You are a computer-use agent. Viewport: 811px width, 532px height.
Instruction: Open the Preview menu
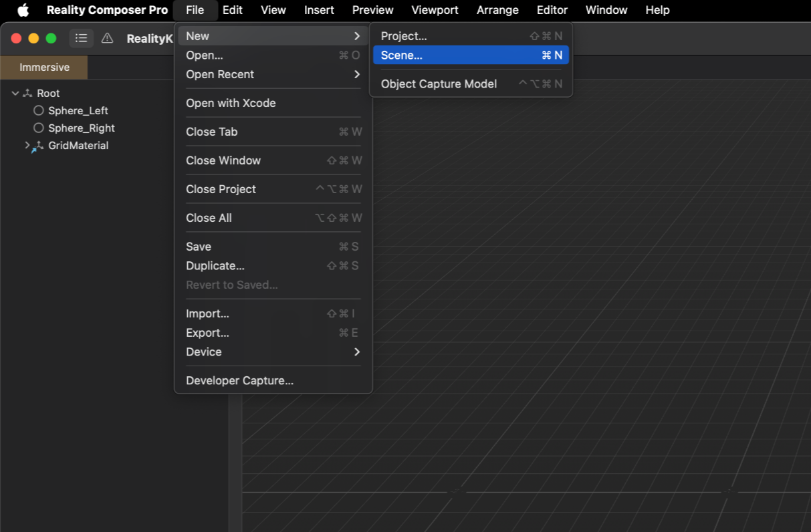[372, 10]
